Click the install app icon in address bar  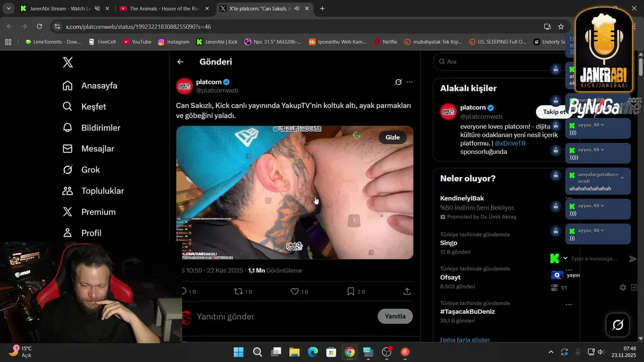(x=547, y=27)
